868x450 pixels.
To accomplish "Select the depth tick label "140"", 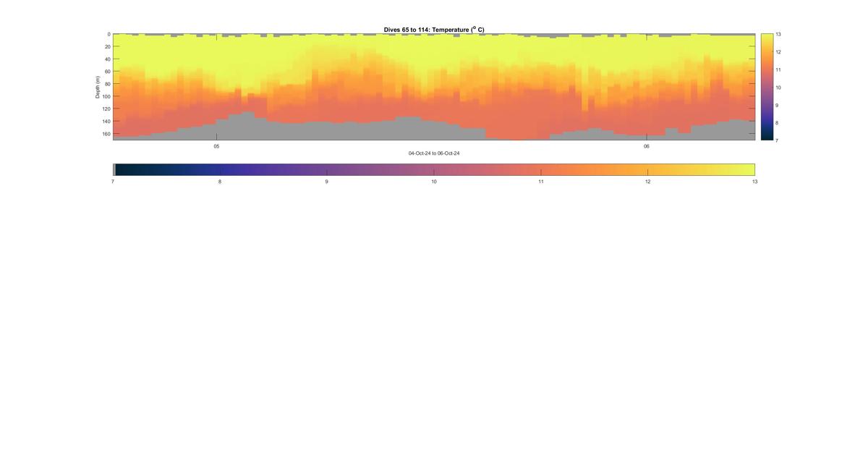I will pos(106,122).
